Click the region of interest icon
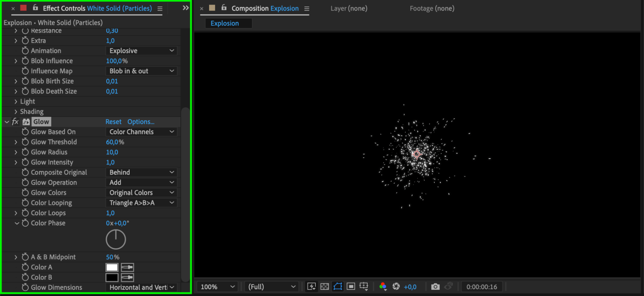The height and width of the screenshot is (296, 644). pos(351,287)
